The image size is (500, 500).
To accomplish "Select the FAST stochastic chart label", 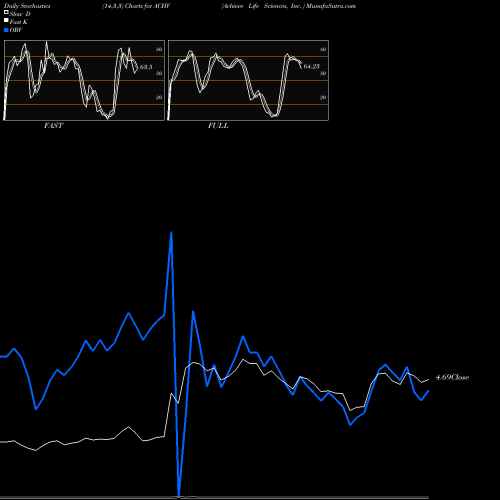I will click(x=53, y=126).
